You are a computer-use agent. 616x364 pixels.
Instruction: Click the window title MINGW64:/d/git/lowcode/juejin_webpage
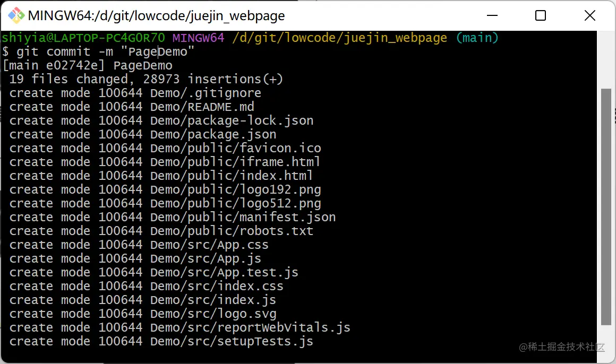pos(156,16)
